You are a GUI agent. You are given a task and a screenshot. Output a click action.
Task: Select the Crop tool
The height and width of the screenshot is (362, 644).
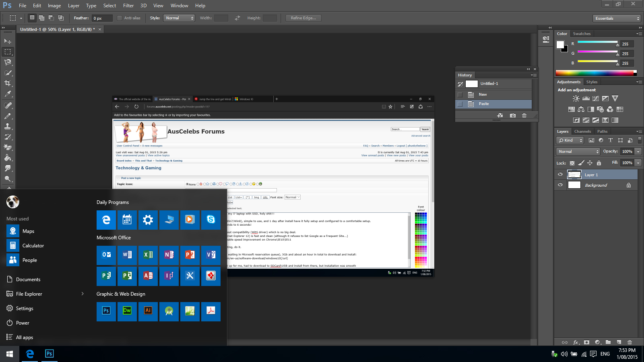click(x=8, y=83)
